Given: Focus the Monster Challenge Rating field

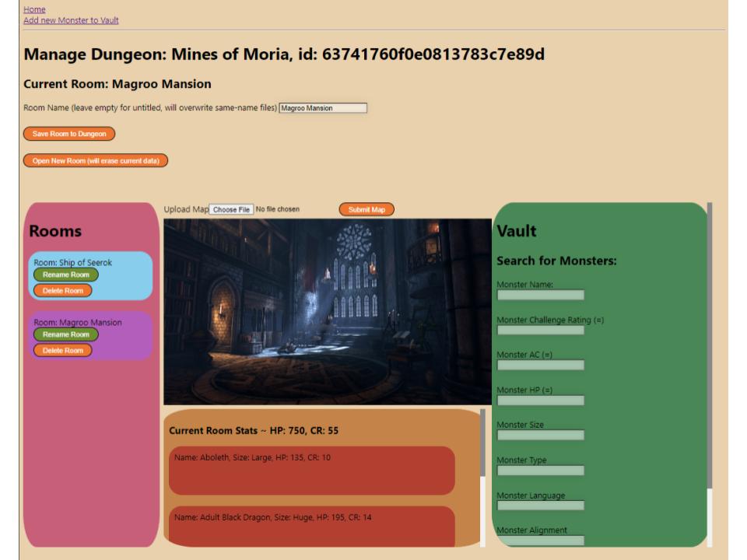Looking at the screenshot, I should tap(541, 330).
